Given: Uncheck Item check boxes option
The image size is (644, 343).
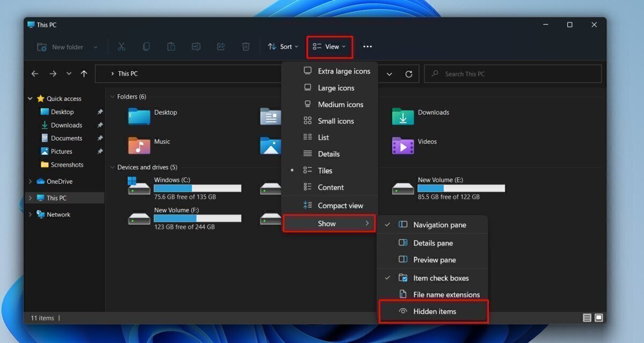Looking at the screenshot, I should tap(441, 278).
